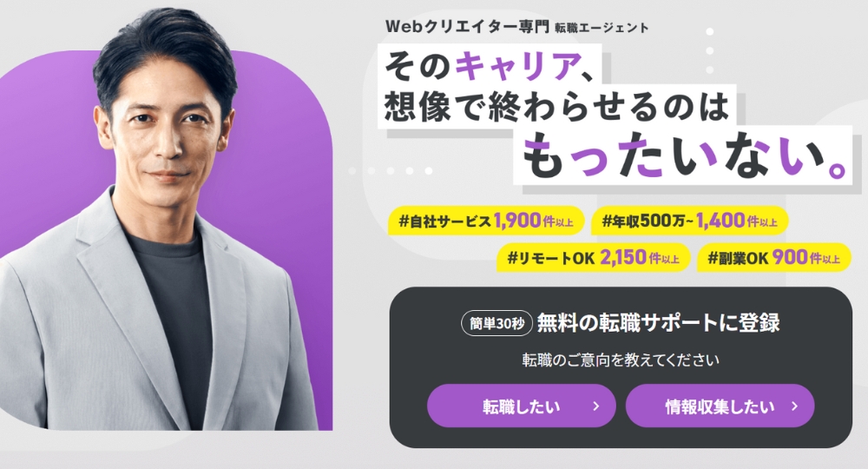
Task: Click the 無料の転職サポートに登録 heading
Action: coord(658,323)
